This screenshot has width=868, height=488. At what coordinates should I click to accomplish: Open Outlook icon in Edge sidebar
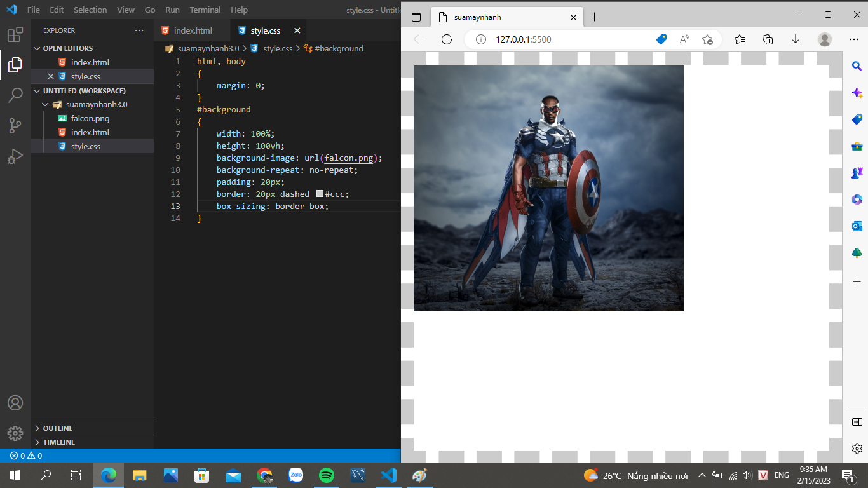(x=857, y=226)
